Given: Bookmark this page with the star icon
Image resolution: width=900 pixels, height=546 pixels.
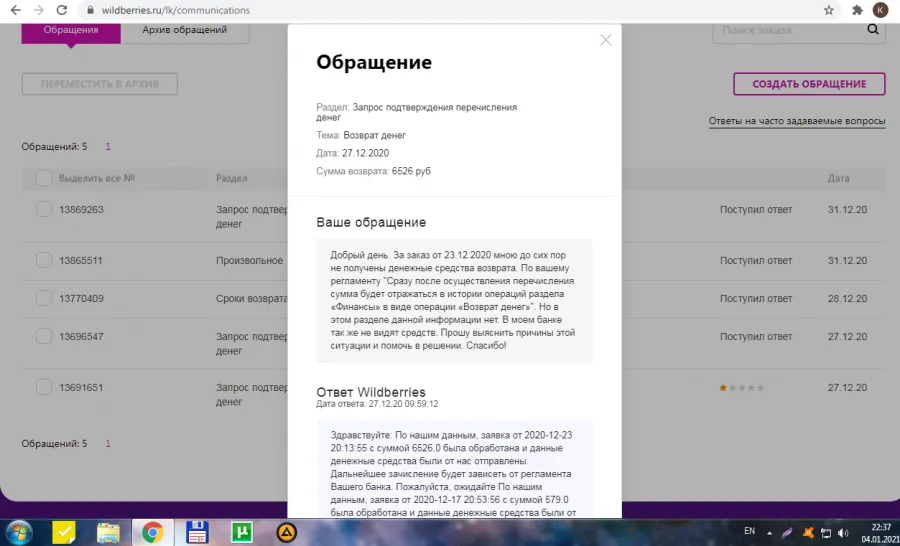Looking at the screenshot, I should click(829, 10).
